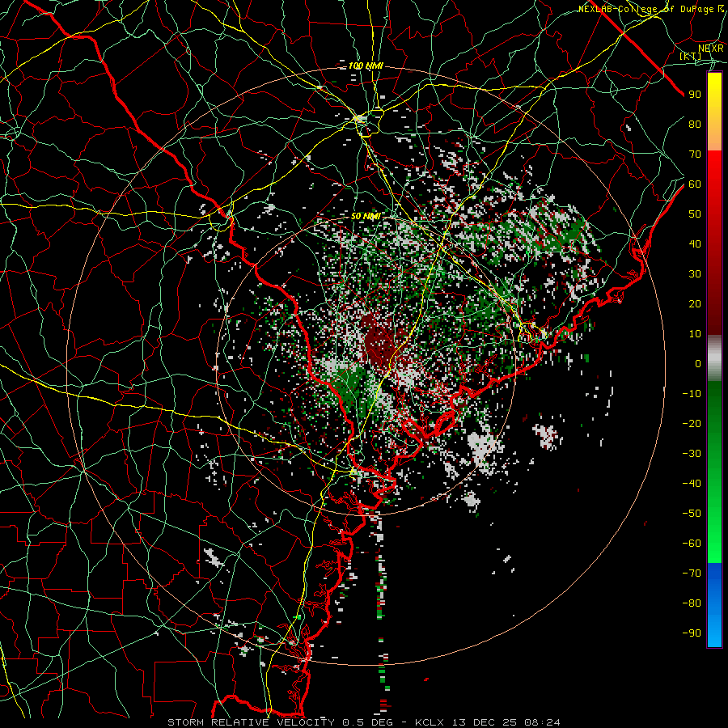Click the NEXLAB-College of DuPage credit text
This screenshot has width=728, height=728.
pyautogui.click(x=651, y=9)
